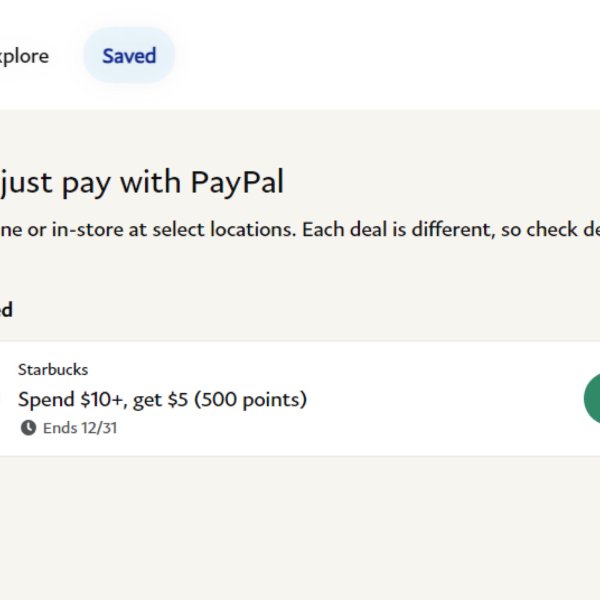The width and height of the screenshot is (600, 600).
Task: Switch to the Saved tab
Action: tap(129, 55)
